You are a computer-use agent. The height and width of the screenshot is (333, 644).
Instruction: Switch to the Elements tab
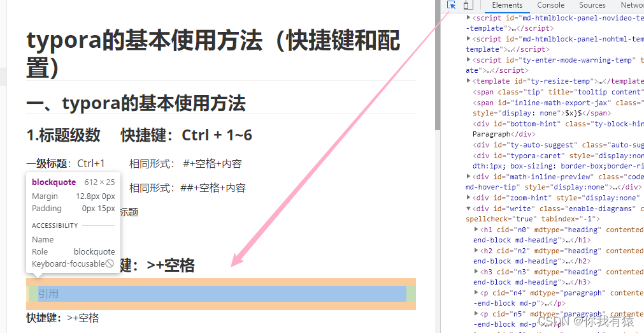coord(507,5)
